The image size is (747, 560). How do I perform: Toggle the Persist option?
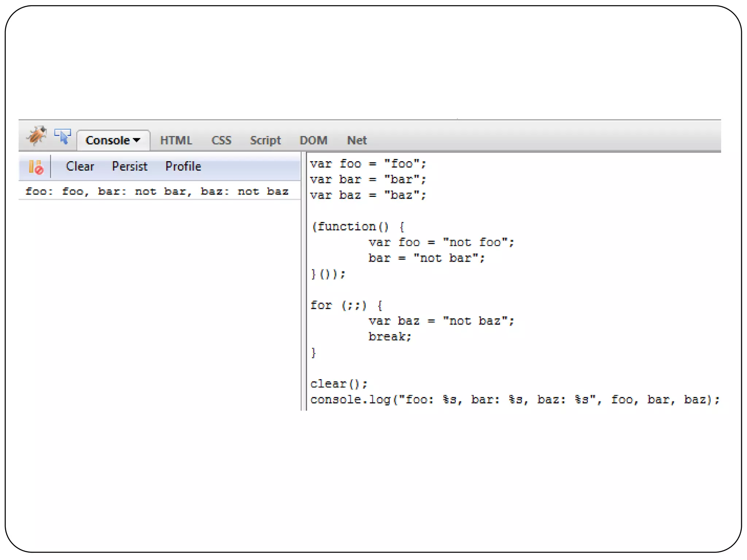click(x=129, y=167)
